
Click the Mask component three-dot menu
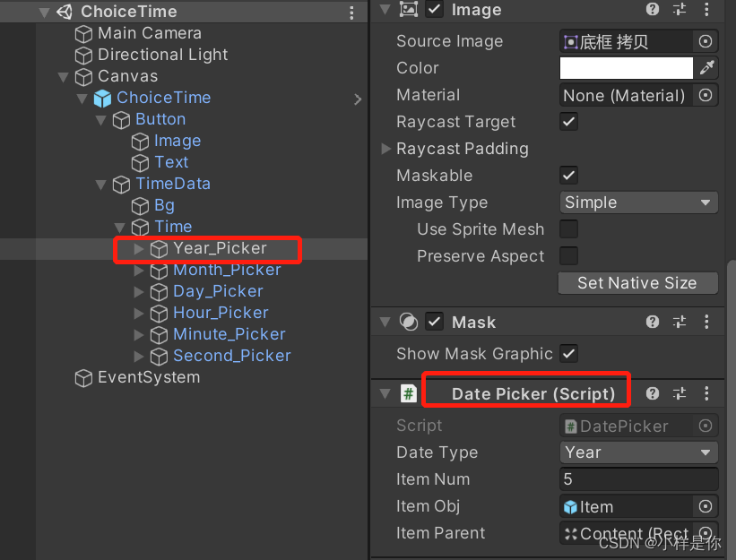click(x=706, y=321)
